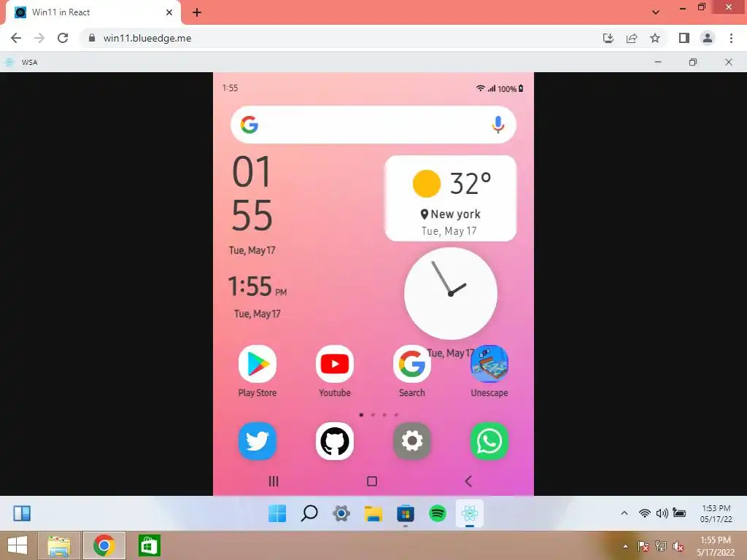This screenshot has width=747, height=560.
Task: Open the weather widget showing 32°
Action: (450, 198)
